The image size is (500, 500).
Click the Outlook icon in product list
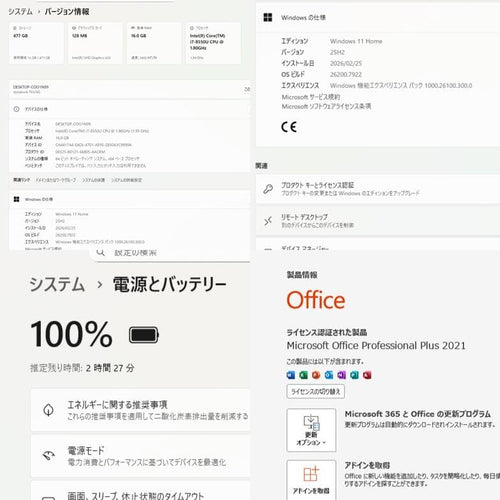point(329,375)
